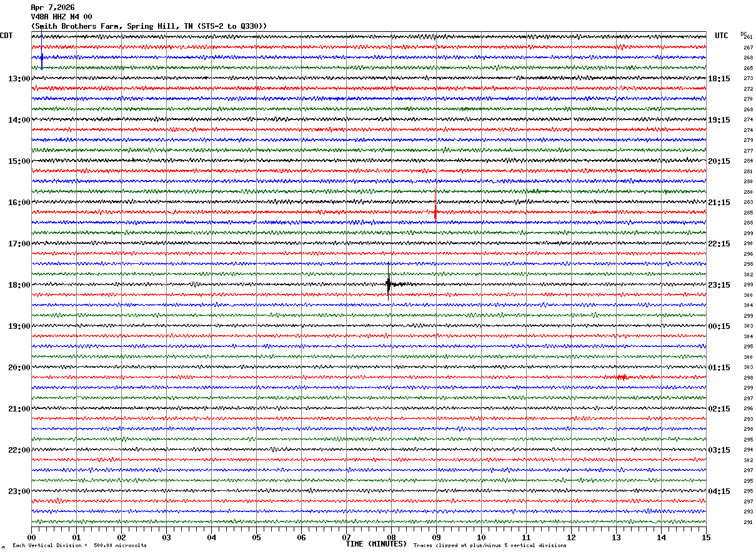
Task: Click DC value 290 beside 22:15
Action: coord(749,243)
